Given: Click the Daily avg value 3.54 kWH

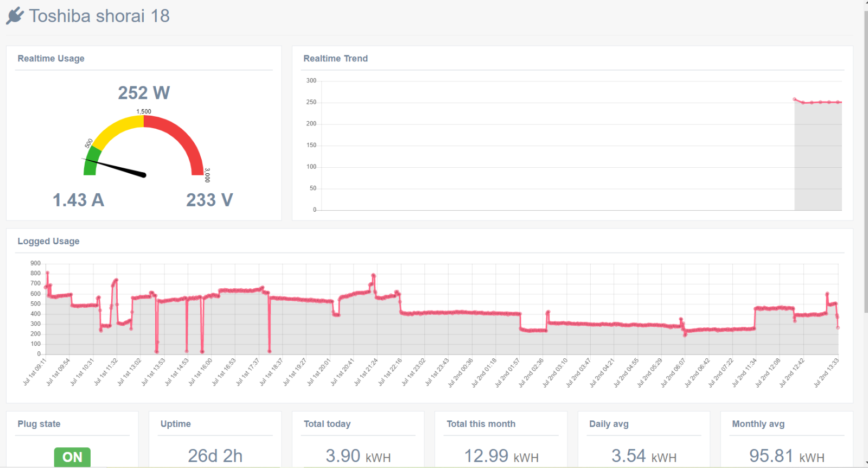Looking at the screenshot, I should click(x=644, y=456).
